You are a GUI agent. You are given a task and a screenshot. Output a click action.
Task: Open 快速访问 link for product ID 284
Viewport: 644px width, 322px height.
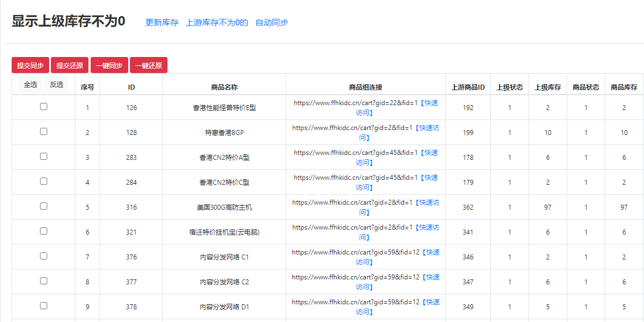click(x=396, y=182)
